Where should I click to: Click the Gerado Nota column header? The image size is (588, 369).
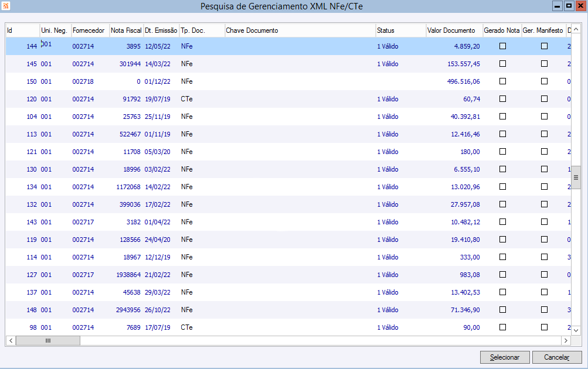click(502, 30)
